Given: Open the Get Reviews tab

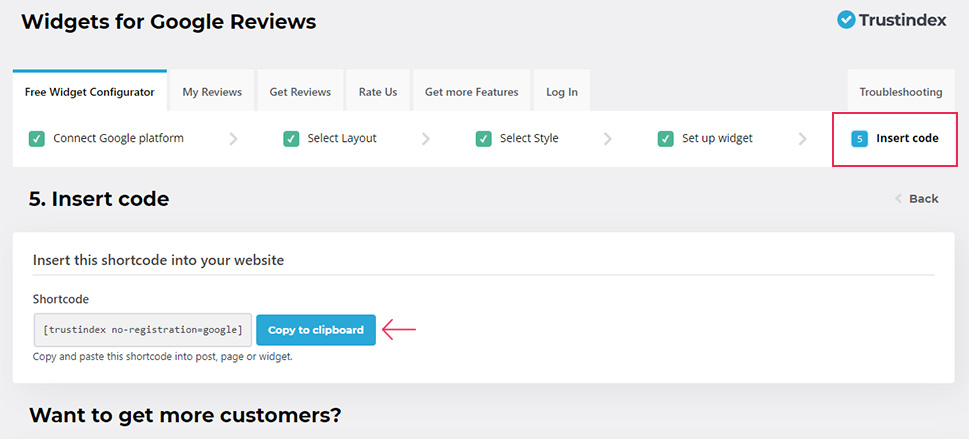Looking at the screenshot, I should [x=300, y=92].
